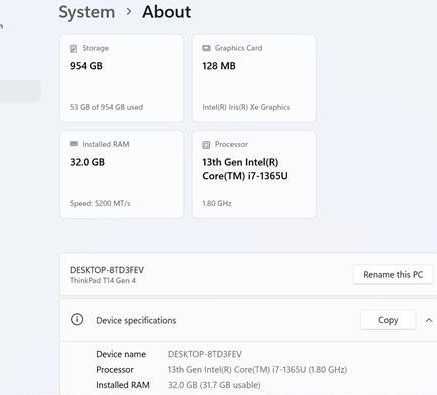Select the Processor value in specifications list
The height and width of the screenshot is (395, 437).
[x=257, y=370]
